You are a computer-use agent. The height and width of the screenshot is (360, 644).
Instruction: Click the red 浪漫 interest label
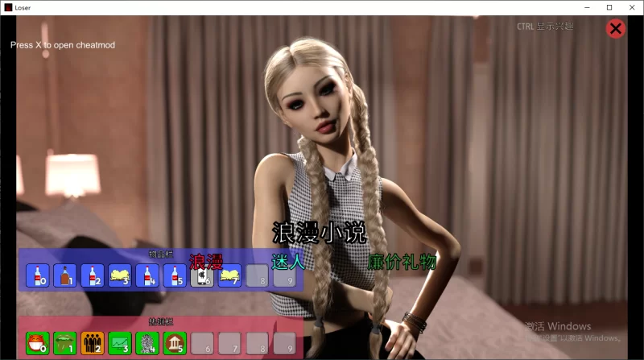click(x=206, y=261)
